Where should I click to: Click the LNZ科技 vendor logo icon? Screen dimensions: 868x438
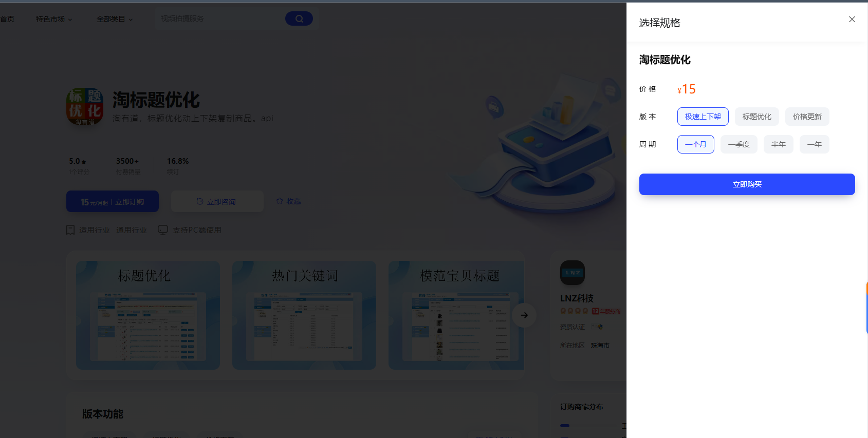[572, 273]
